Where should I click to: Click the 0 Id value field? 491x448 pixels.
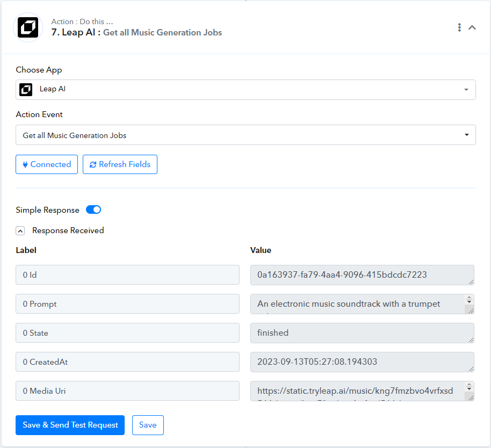point(362,275)
